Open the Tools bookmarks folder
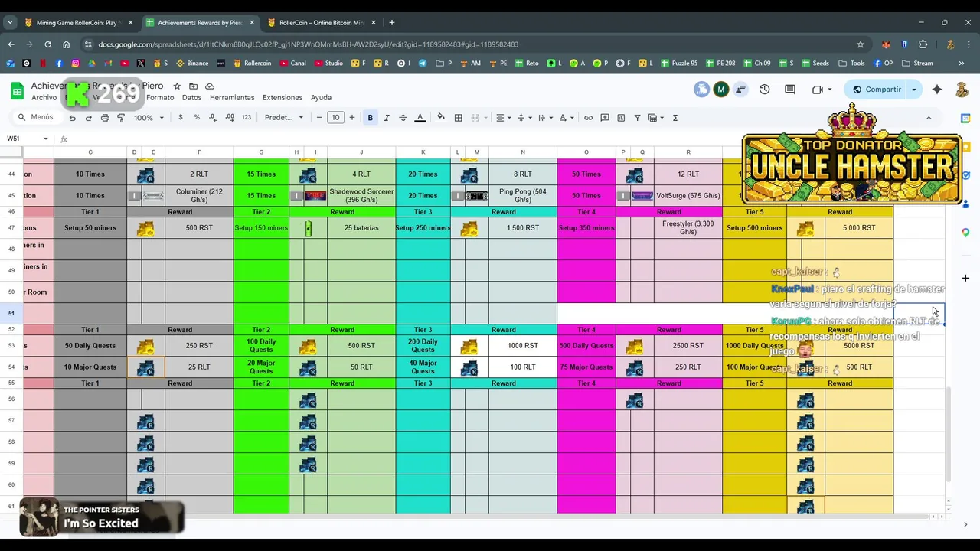Screen dimensions: 980x551 coord(851,64)
